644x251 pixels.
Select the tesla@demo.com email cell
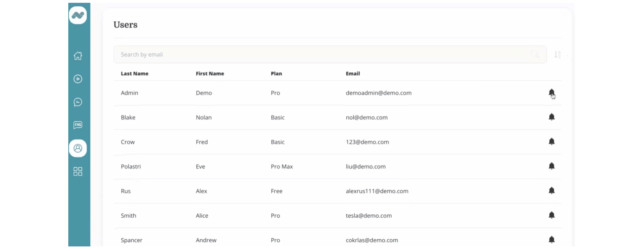click(368, 215)
